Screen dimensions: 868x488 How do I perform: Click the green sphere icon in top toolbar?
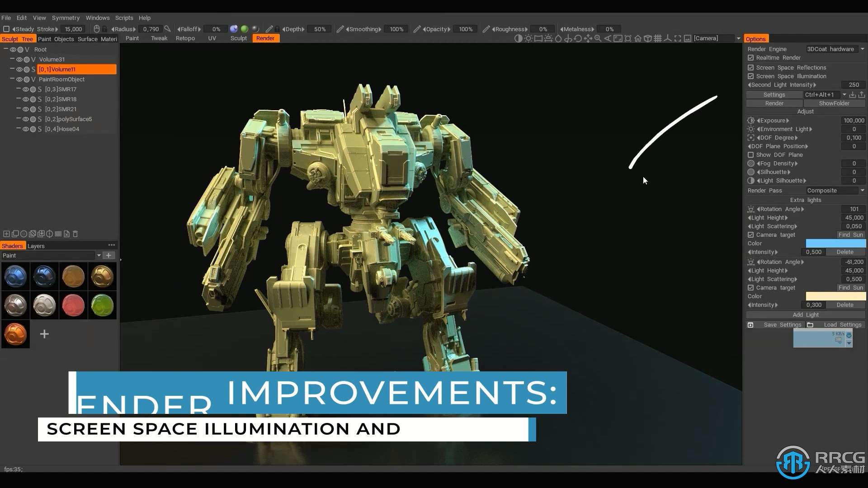[245, 29]
